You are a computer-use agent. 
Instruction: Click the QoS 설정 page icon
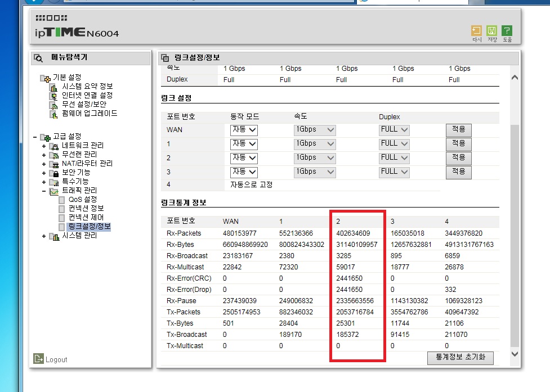point(62,200)
